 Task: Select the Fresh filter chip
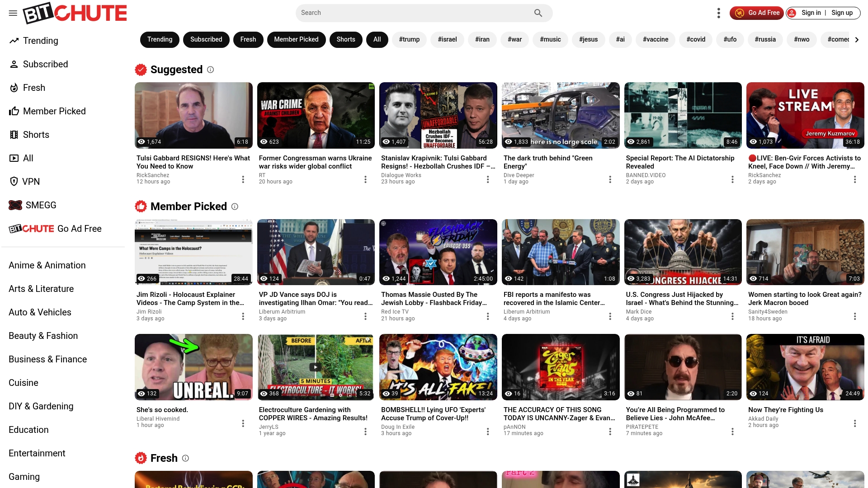248,40
